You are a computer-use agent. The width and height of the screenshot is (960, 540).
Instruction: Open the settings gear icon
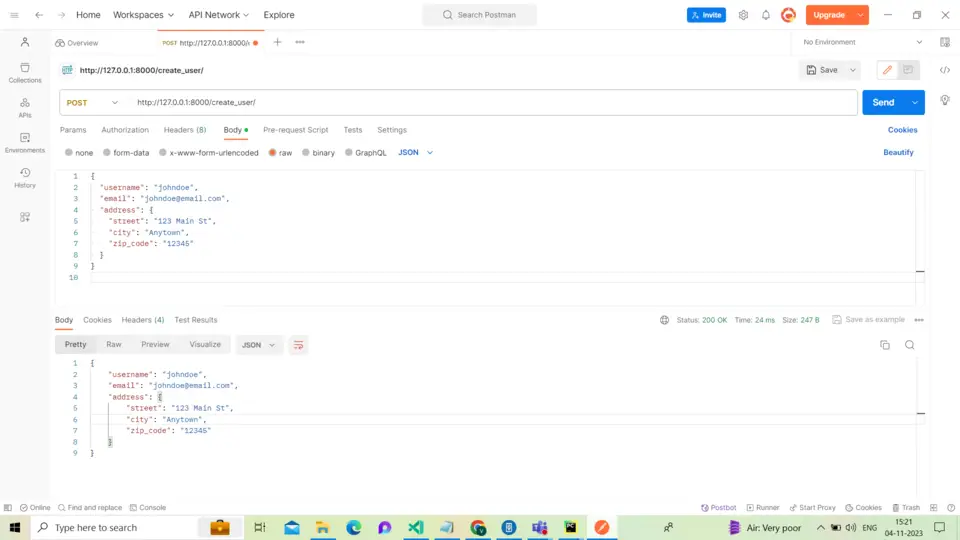[x=743, y=15]
